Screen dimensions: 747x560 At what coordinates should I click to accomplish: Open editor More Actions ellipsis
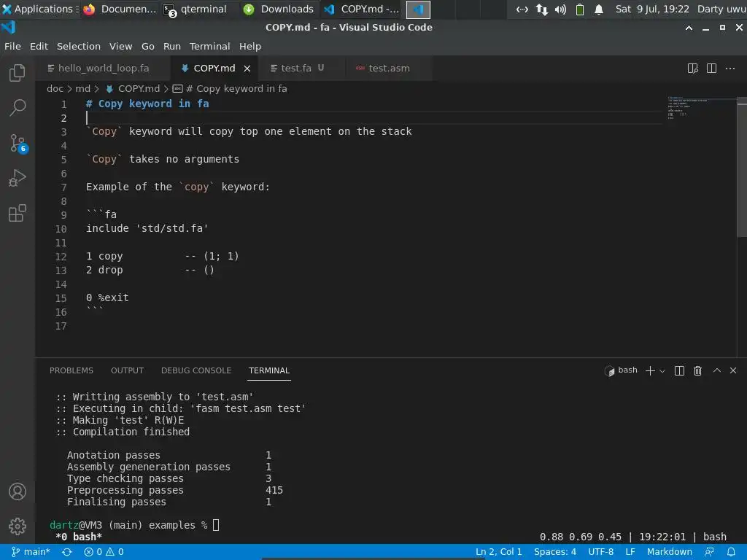(729, 68)
